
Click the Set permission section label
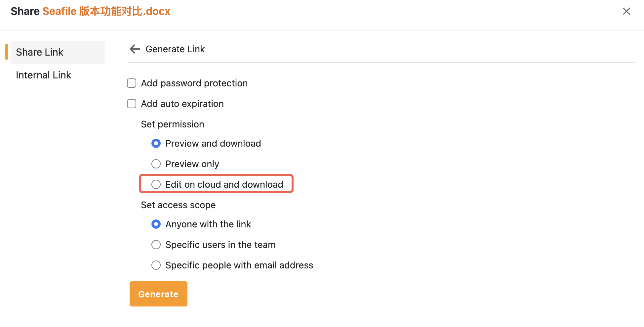pyautogui.click(x=173, y=124)
